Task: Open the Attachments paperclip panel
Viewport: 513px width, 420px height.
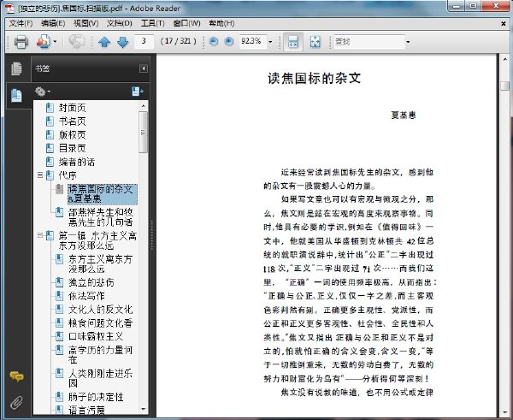Action: click(x=17, y=403)
